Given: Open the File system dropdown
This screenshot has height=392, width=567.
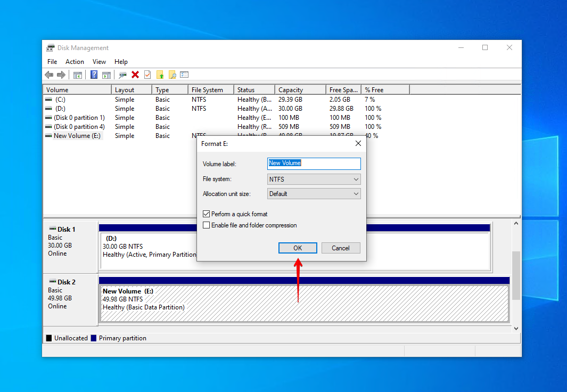Looking at the screenshot, I should (314, 179).
